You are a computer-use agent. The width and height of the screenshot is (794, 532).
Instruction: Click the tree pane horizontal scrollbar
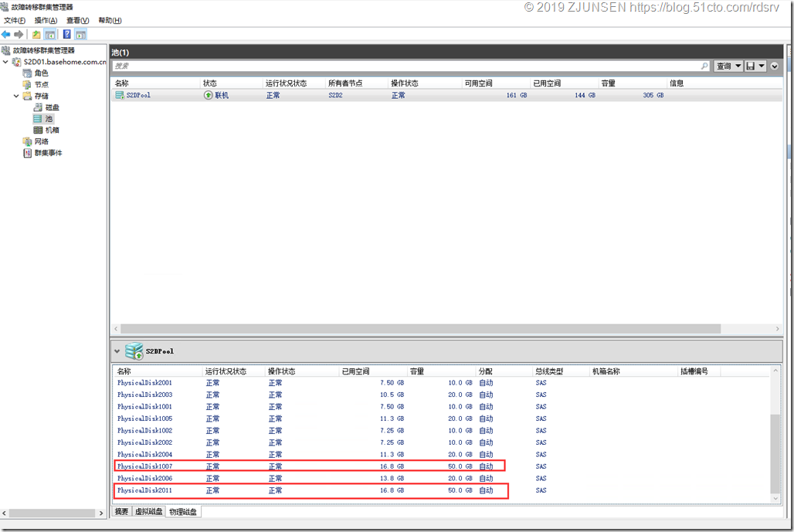pos(53,513)
